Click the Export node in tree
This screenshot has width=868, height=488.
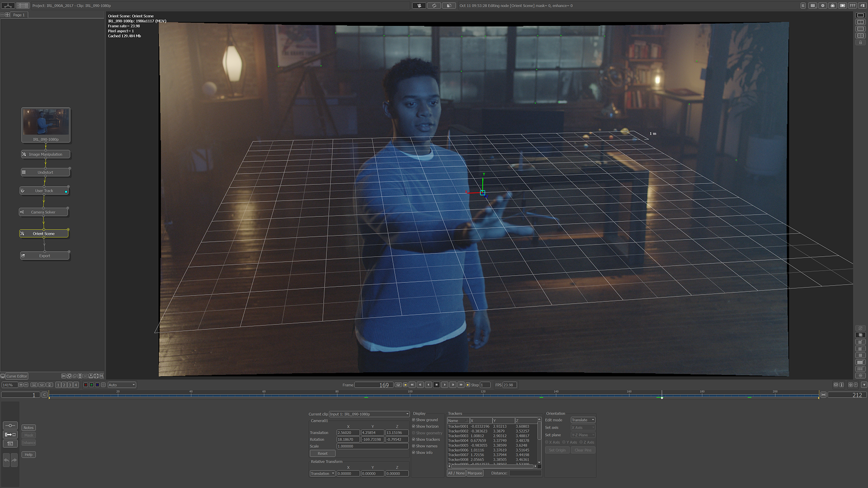44,256
